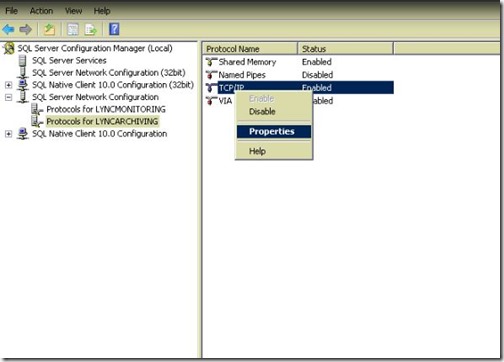The image size is (504, 362).
Task: Click the TCP/IP protocol icon
Action: pos(211,88)
